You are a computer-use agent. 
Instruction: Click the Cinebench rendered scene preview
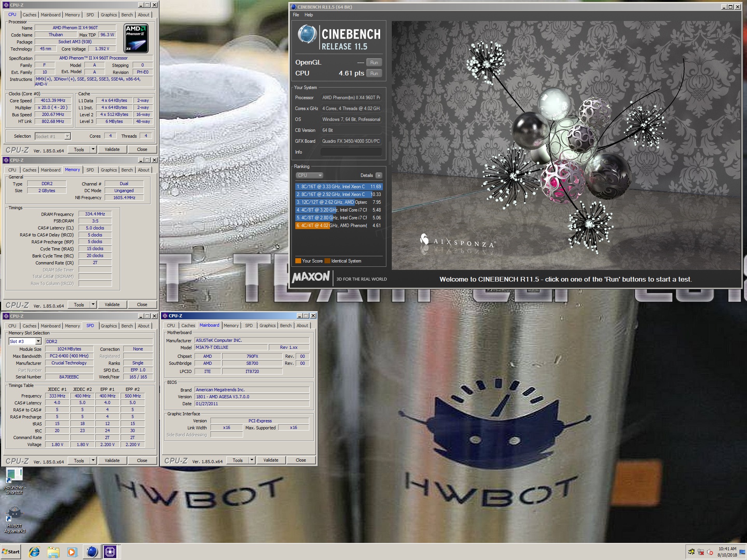566,145
